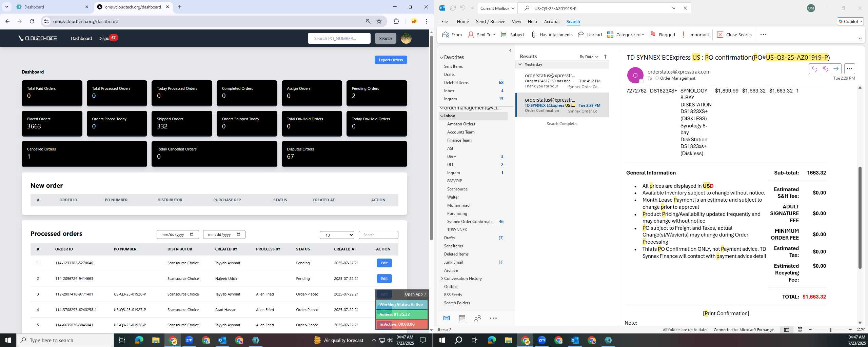The image size is (868, 347).
Task: Click the Undo icon in Outlook title bar
Action: [463, 8]
